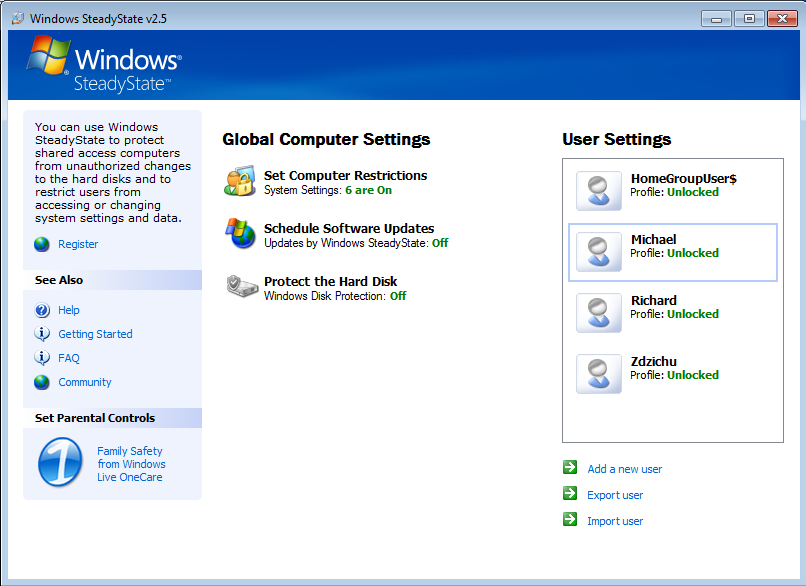Click Export user link
This screenshot has width=806, height=586.
tap(615, 495)
